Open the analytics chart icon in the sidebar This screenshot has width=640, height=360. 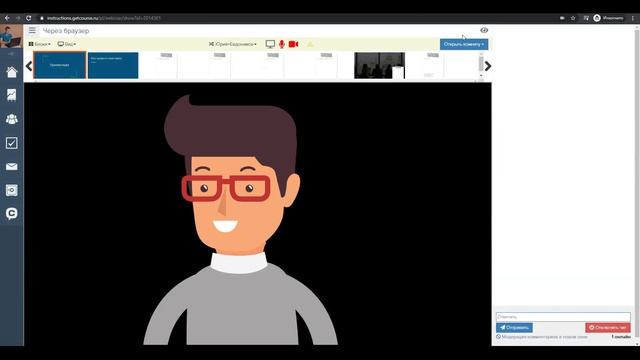coord(11,95)
